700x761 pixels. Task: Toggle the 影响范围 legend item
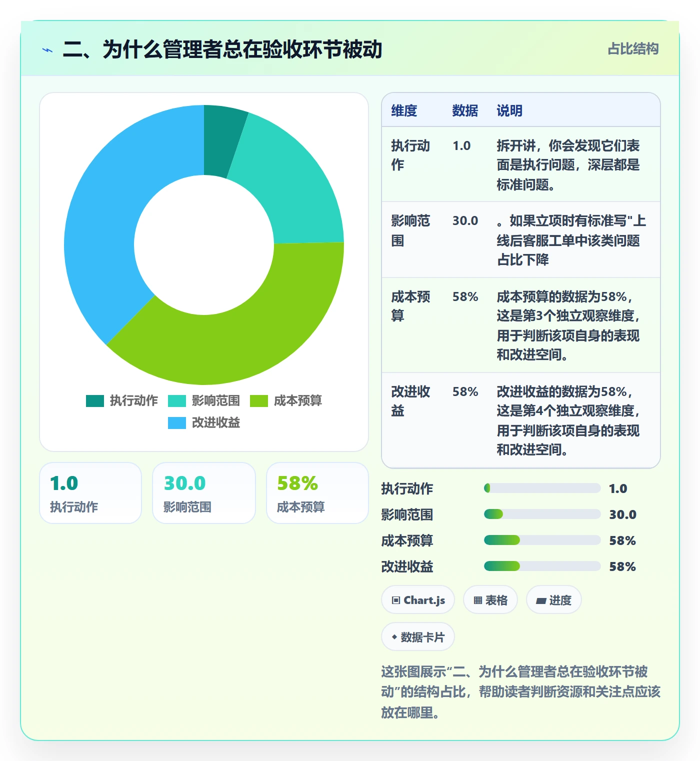pos(203,401)
